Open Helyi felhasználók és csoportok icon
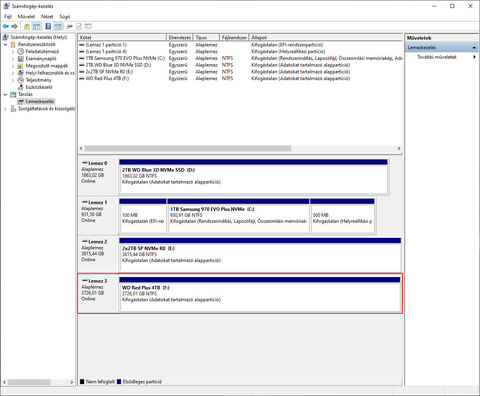The height and width of the screenshot is (396, 480). (21, 73)
